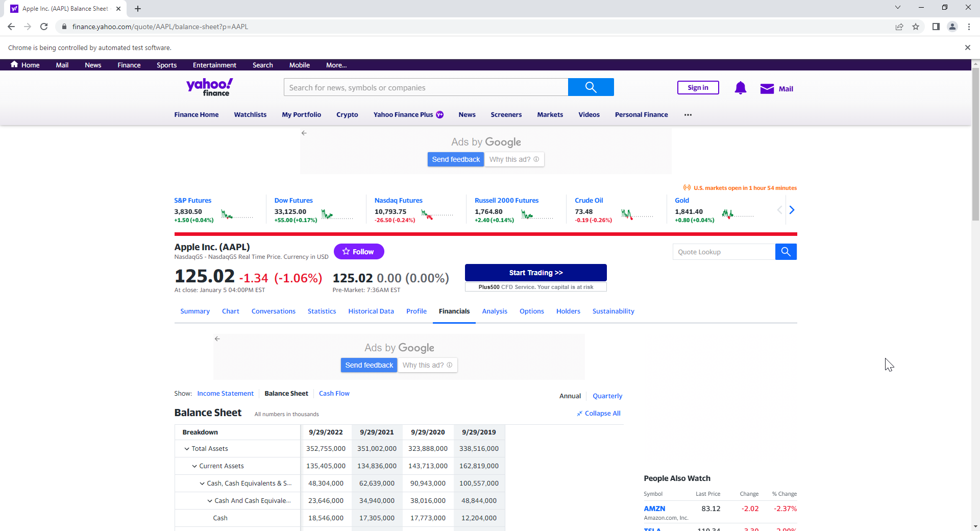This screenshot has height=531, width=980.
Task: Click the Quote Lookup search icon
Action: tap(786, 252)
